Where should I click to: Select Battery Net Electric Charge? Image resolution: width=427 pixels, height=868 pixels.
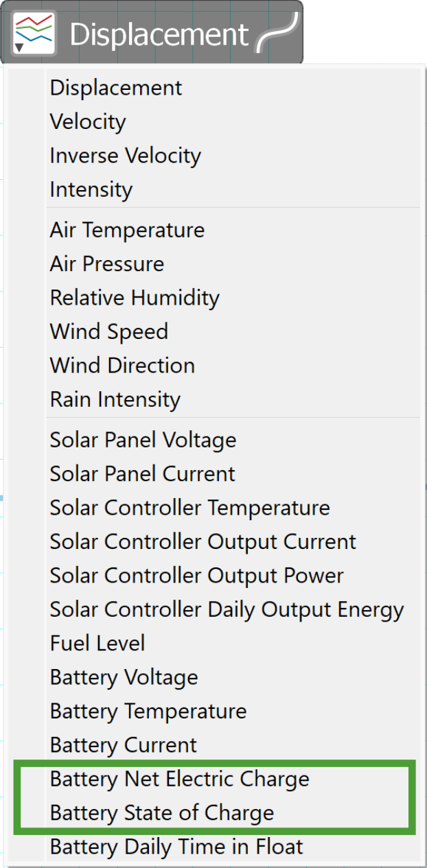point(233,778)
